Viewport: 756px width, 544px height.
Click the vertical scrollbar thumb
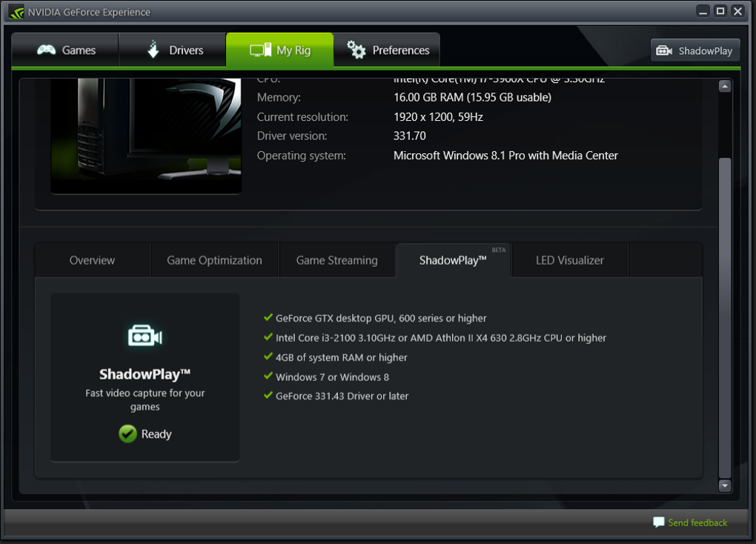coord(725,317)
